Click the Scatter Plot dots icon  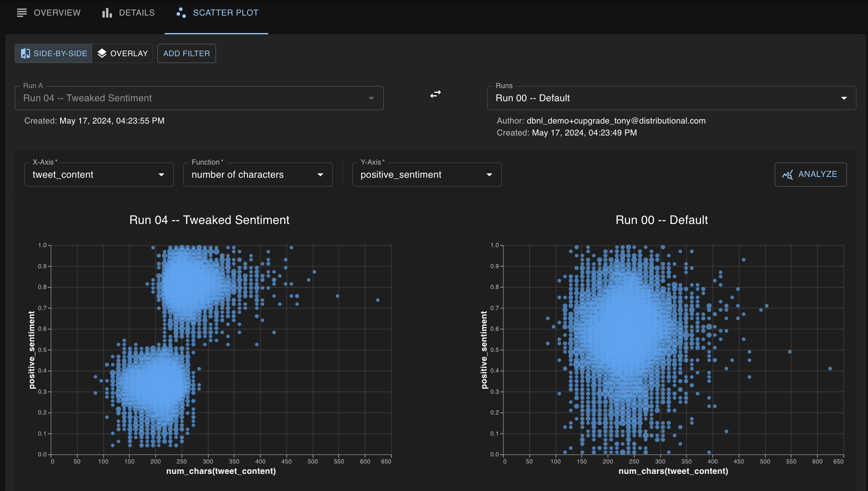tap(181, 13)
